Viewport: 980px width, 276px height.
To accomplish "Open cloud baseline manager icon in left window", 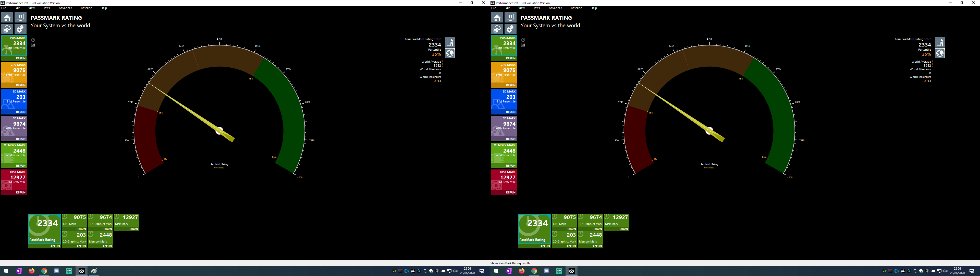I will (7, 29).
